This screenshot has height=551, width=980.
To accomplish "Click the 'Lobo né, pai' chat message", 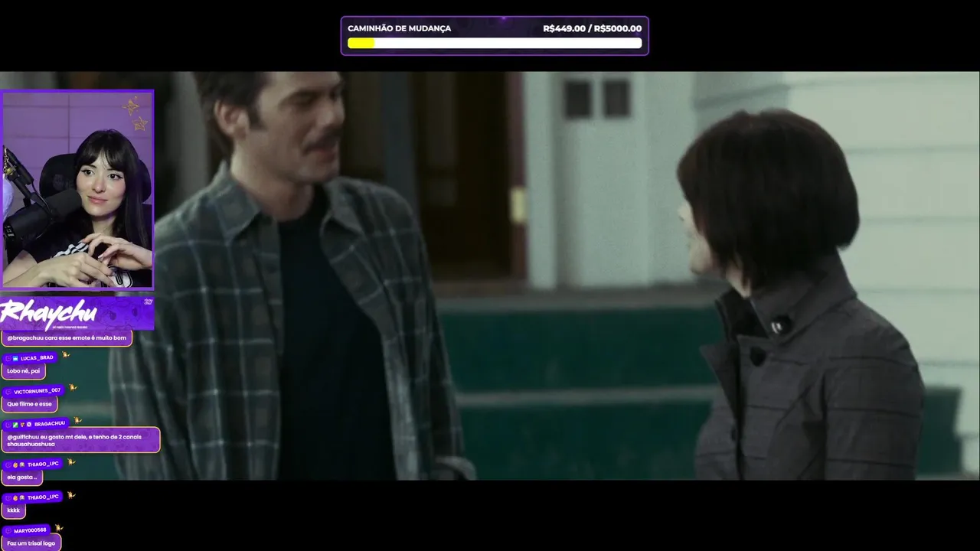I will pyautogui.click(x=24, y=371).
